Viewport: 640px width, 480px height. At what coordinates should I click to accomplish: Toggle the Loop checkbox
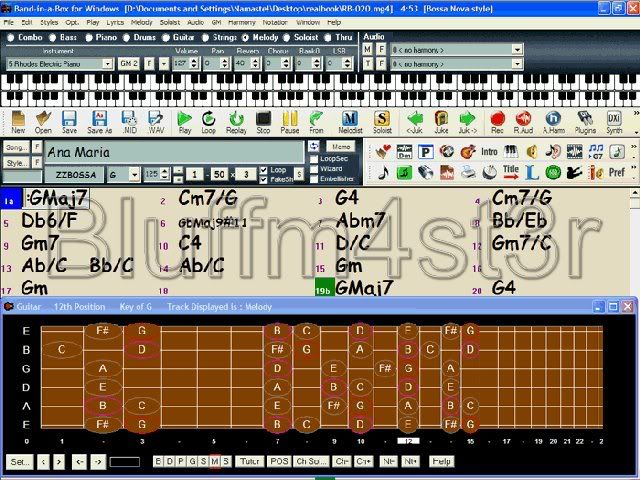(x=263, y=170)
